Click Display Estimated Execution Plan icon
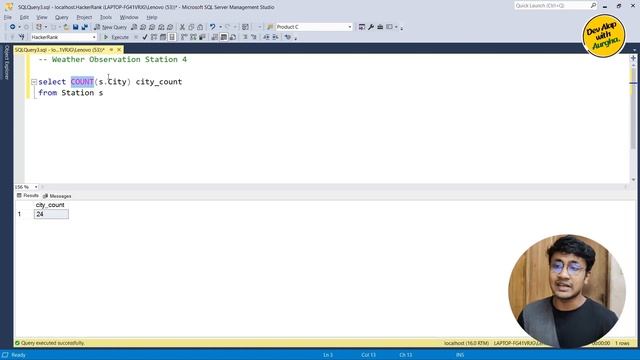 click(154, 37)
